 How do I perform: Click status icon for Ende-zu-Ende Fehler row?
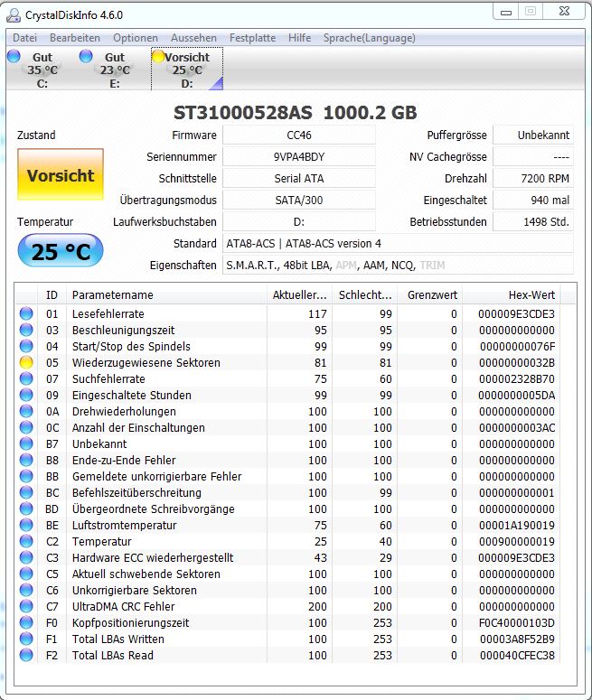click(26, 460)
